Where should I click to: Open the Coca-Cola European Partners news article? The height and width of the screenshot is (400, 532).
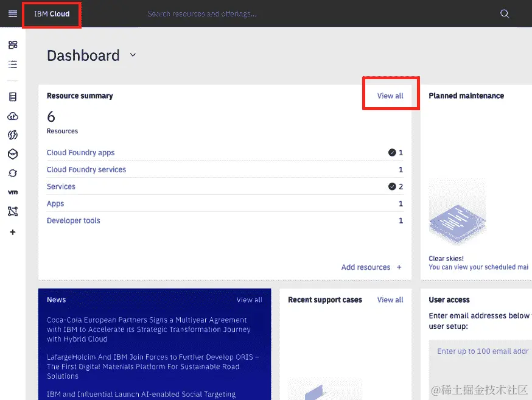149,329
